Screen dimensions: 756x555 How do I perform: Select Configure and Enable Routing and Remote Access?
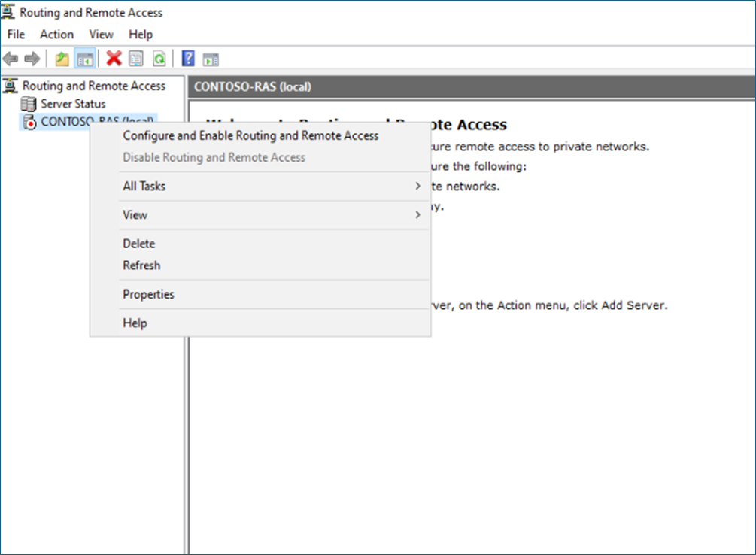(250, 136)
